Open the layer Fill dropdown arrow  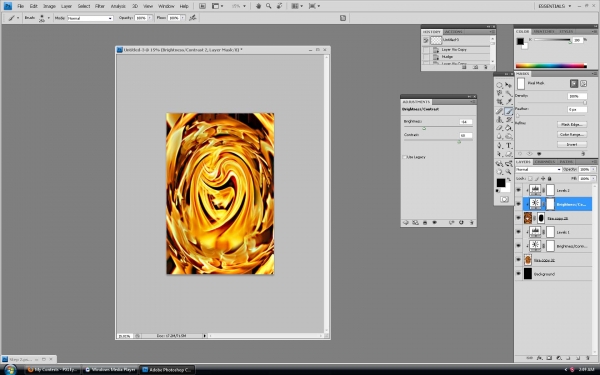[x=593, y=178]
